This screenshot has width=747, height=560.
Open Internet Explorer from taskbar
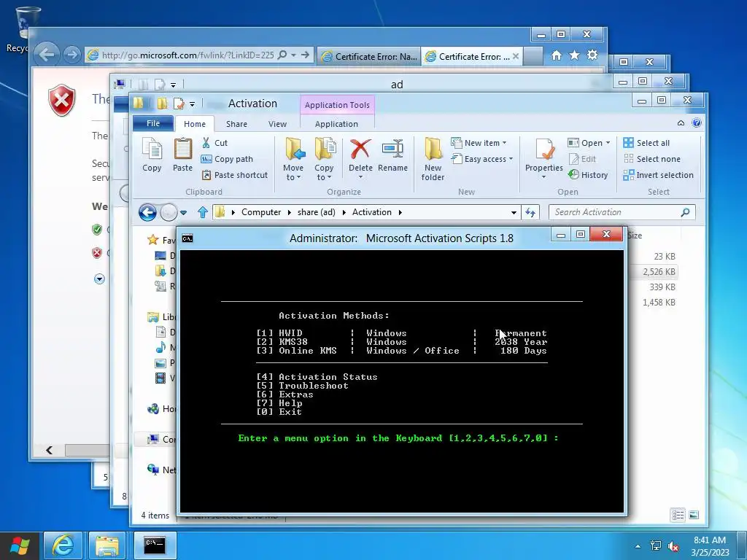pyautogui.click(x=63, y=545)
